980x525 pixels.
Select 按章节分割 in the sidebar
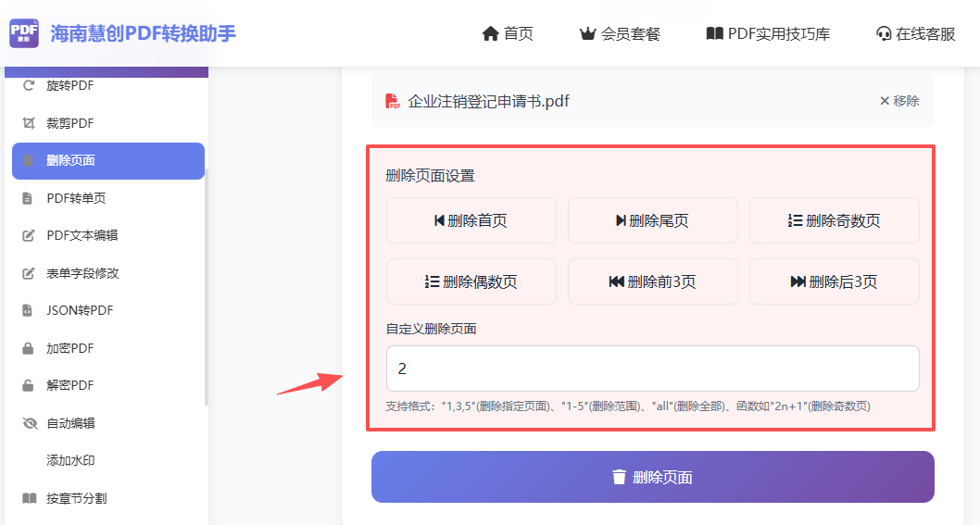tap(108, 498)
